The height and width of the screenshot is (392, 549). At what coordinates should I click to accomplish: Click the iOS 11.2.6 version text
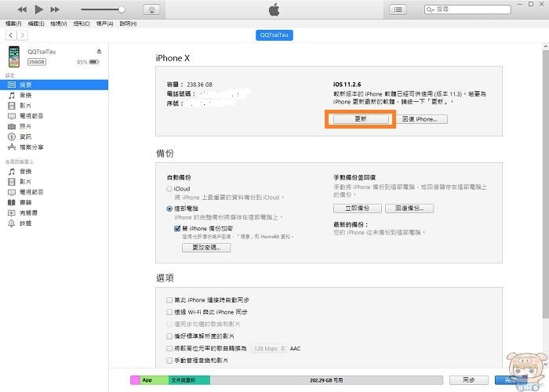click(x=347, y=85)
